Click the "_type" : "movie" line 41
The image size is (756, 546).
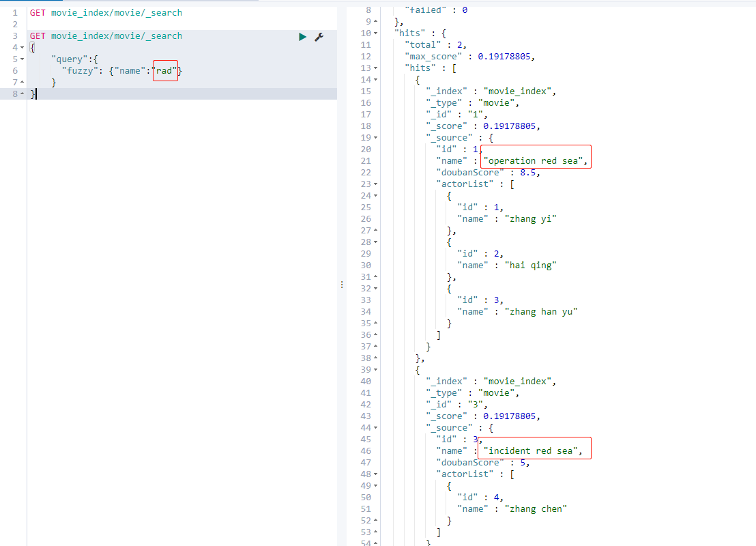[x=472, y=393]
